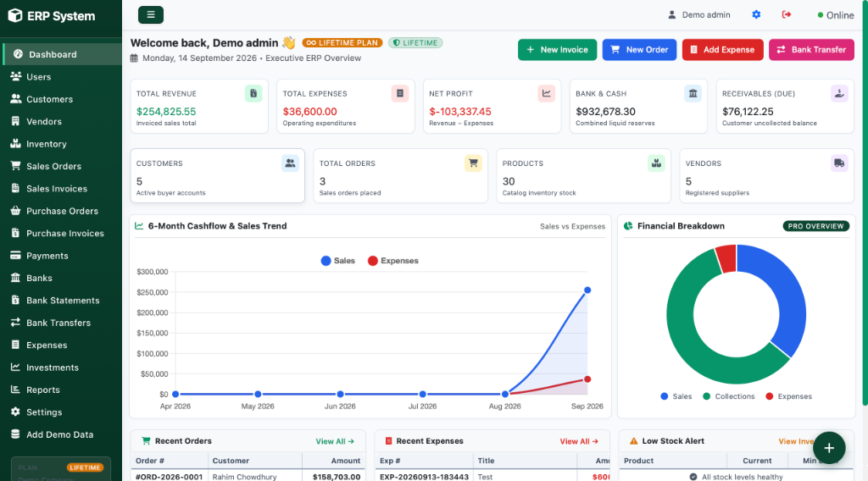868x481 pixels.
Task: Click the Bank Statements icon
Action: pyautogui.click(x=15, y=301)
